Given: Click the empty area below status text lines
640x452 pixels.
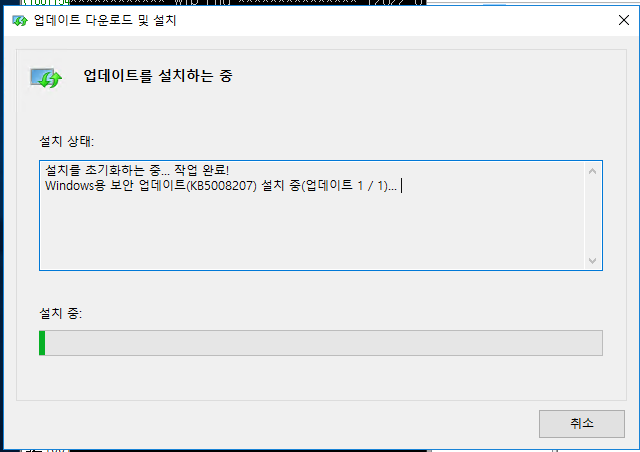Looking at the screenshot, I should coord(312,231).
